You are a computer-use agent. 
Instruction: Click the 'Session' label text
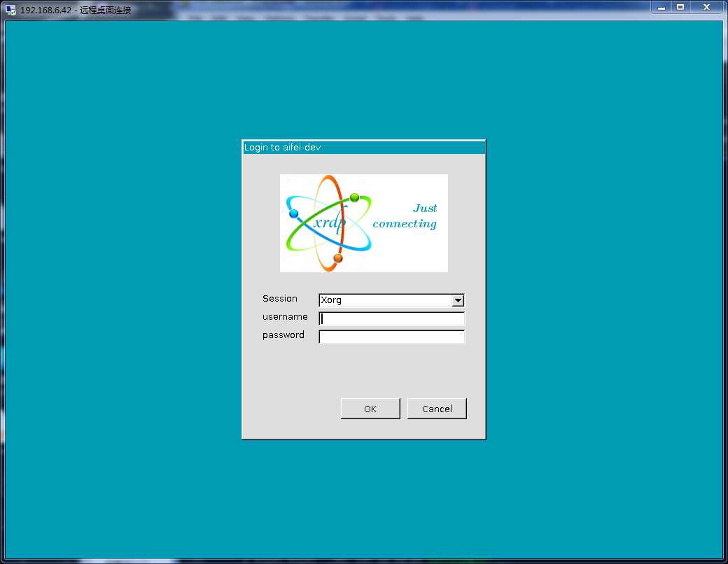click(x=279, y=299)
